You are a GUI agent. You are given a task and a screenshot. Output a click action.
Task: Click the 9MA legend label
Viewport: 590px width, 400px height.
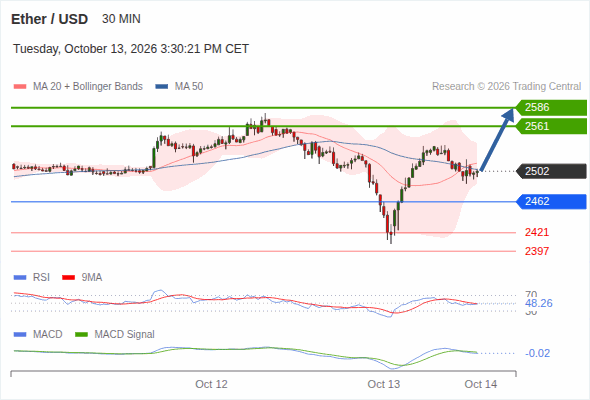(x=92, y=277)
